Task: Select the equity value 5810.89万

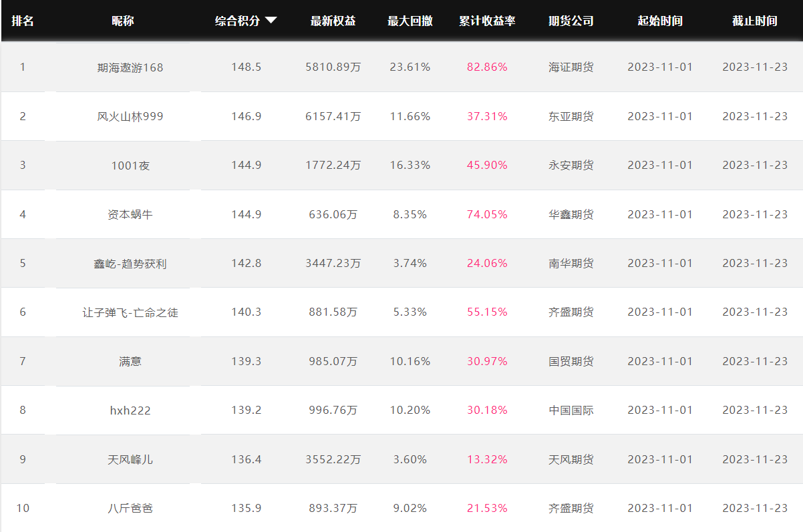Action: 333,67
